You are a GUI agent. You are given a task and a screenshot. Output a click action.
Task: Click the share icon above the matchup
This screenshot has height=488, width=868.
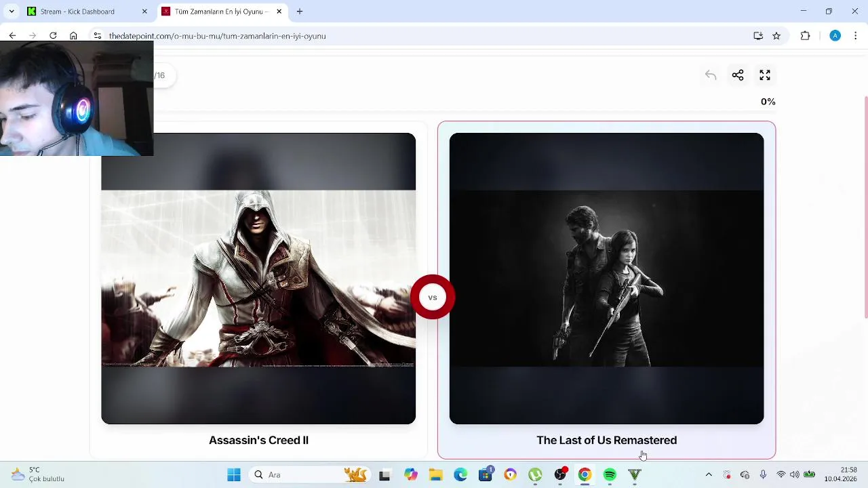738,75
